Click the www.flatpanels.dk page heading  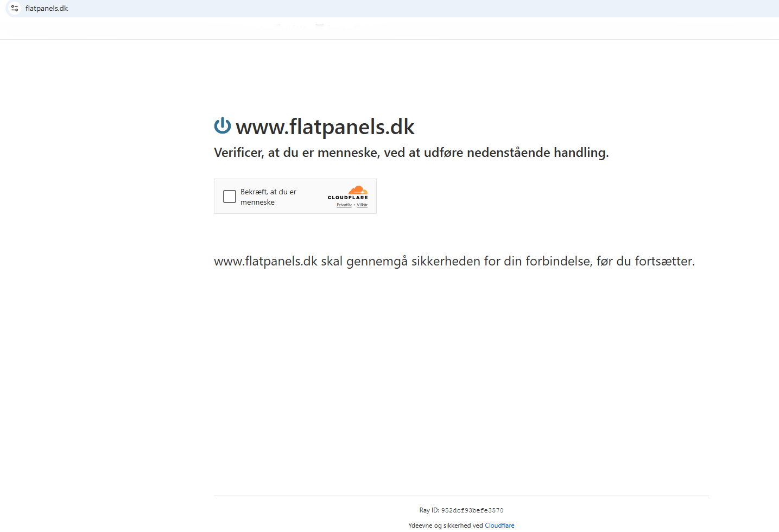[325, 126]
